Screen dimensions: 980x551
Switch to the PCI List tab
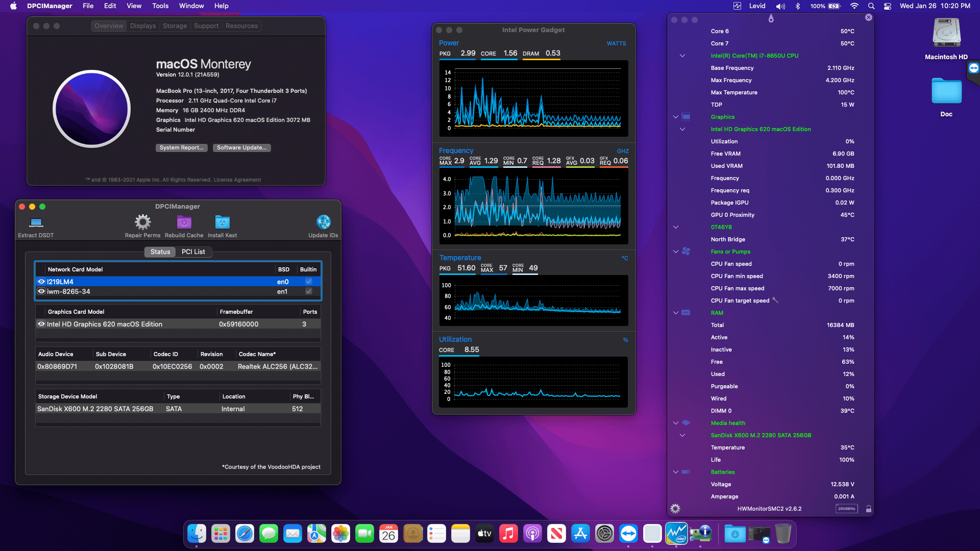193,252
